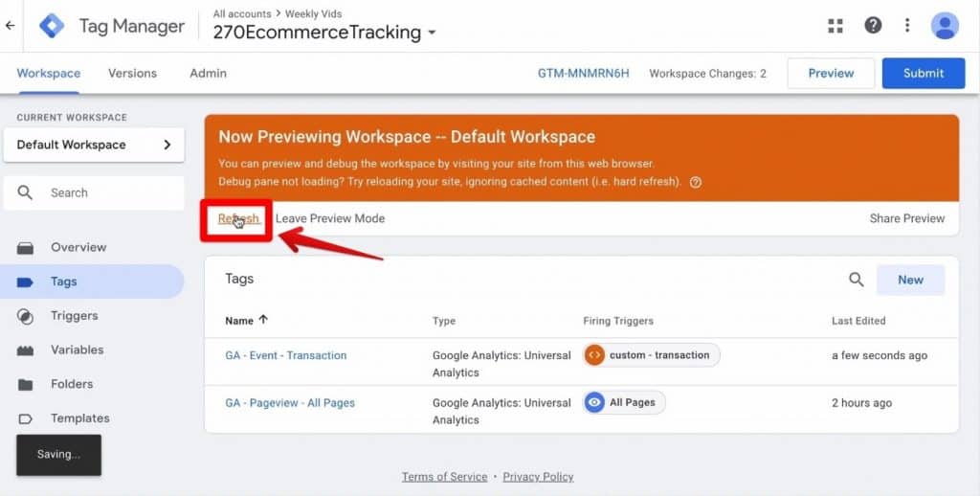Open the three-dot more options menu
The image size is (980, 496).
(907, 26)
